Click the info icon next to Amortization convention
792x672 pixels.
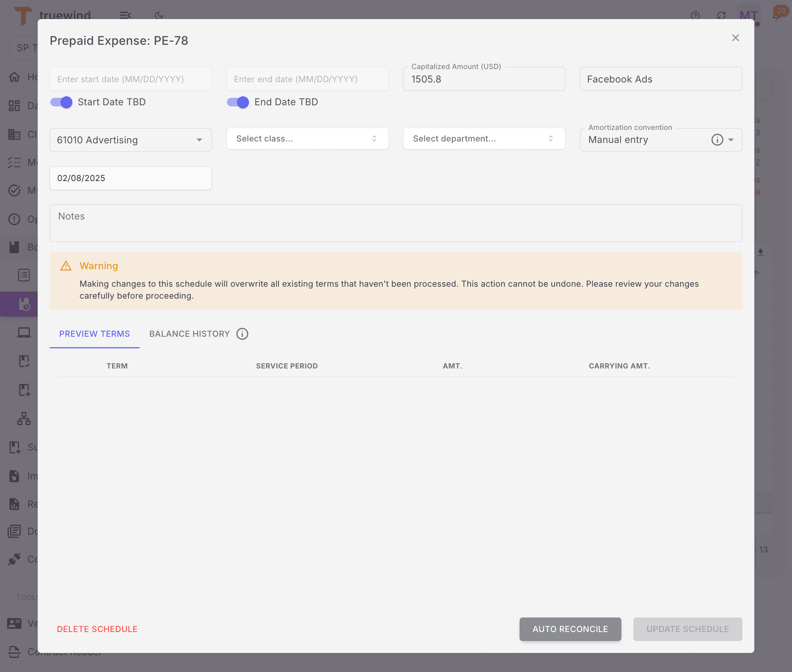coord(717,140)
